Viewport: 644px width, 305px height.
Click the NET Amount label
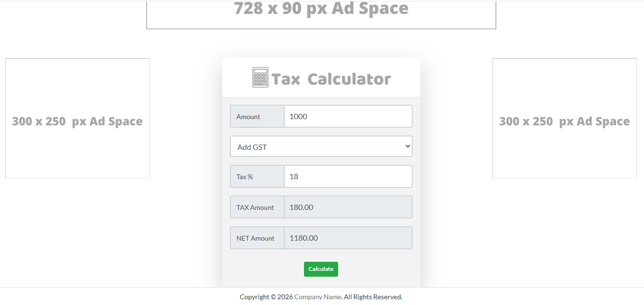click(x=255, y=238)
